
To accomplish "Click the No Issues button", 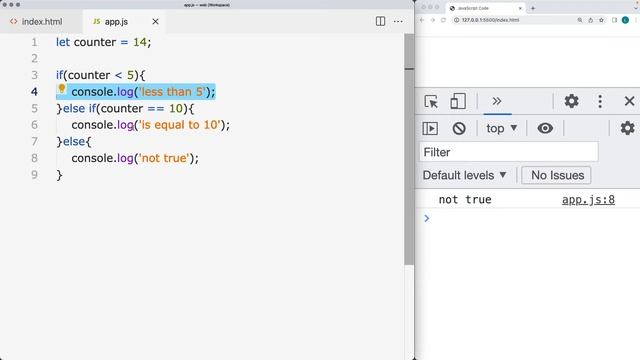I will [556, 175].
